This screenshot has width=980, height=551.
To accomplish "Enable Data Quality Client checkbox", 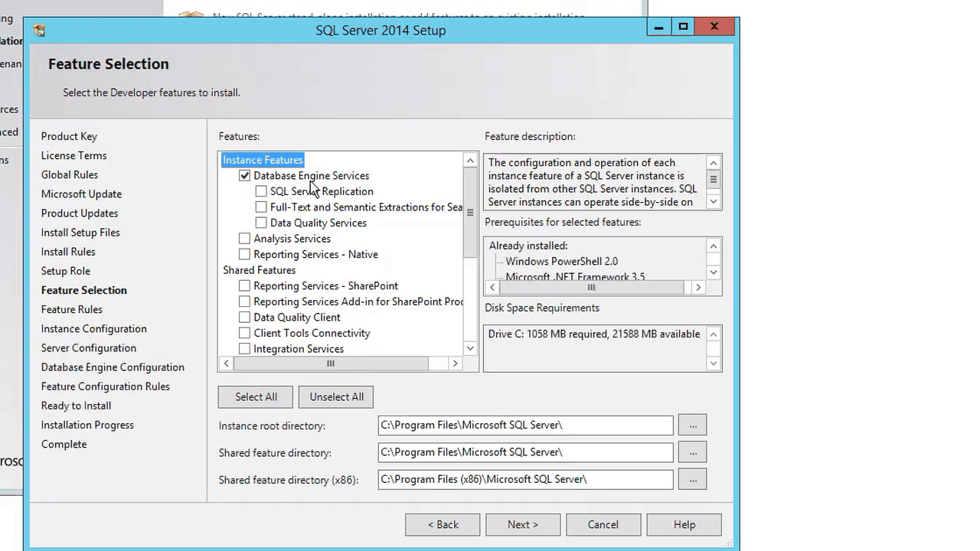I will coord(244,317).
